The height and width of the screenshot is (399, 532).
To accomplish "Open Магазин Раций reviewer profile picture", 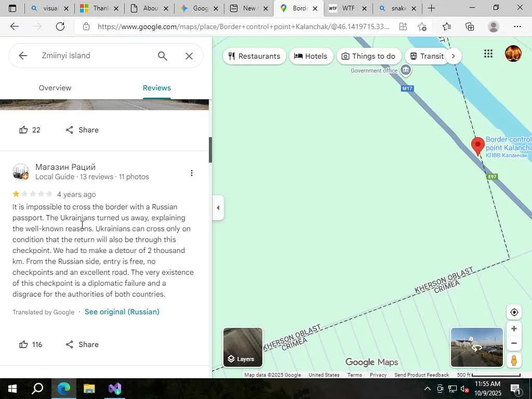I will 21,172.
